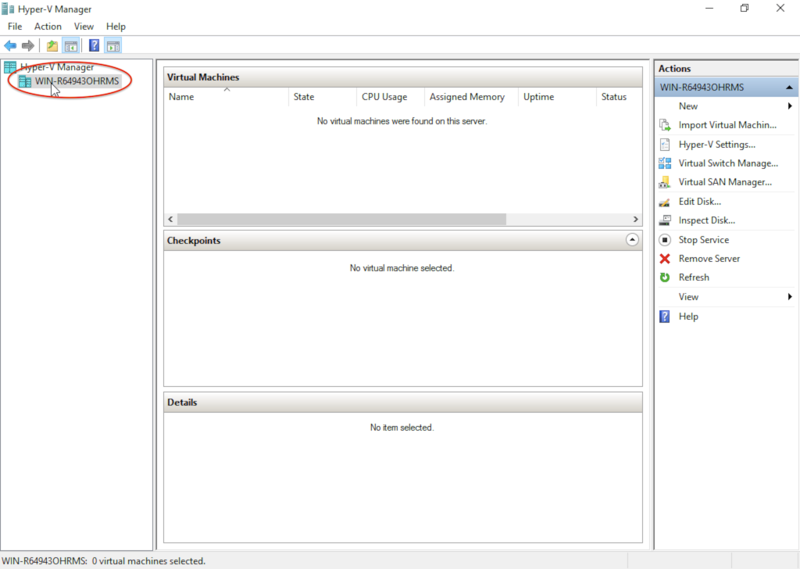800x569 pixels.
Task: Click the blue Help toolbar icon
Action: tap(94, 46)
